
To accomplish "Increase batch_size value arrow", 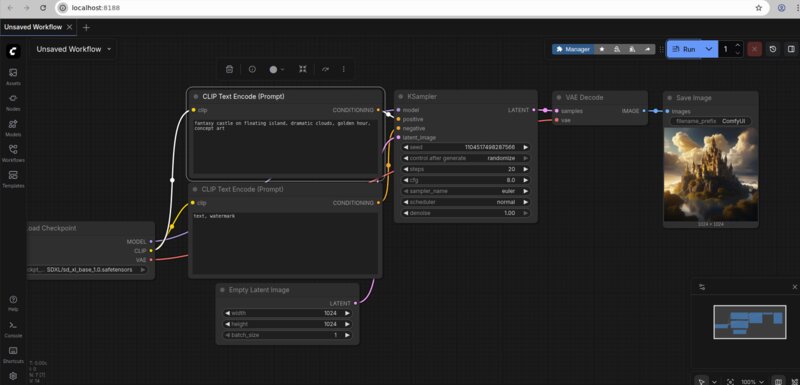I will point(347,335).
